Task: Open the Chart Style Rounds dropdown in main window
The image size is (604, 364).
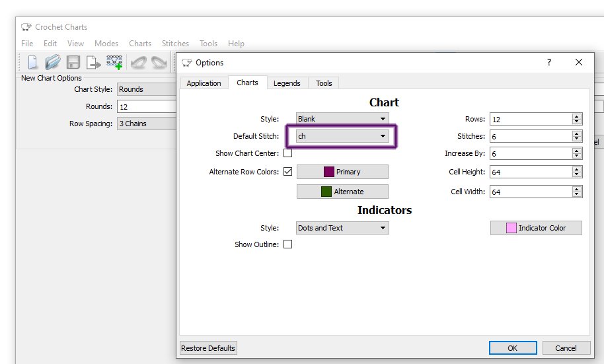Action: [x=147, y=89]
